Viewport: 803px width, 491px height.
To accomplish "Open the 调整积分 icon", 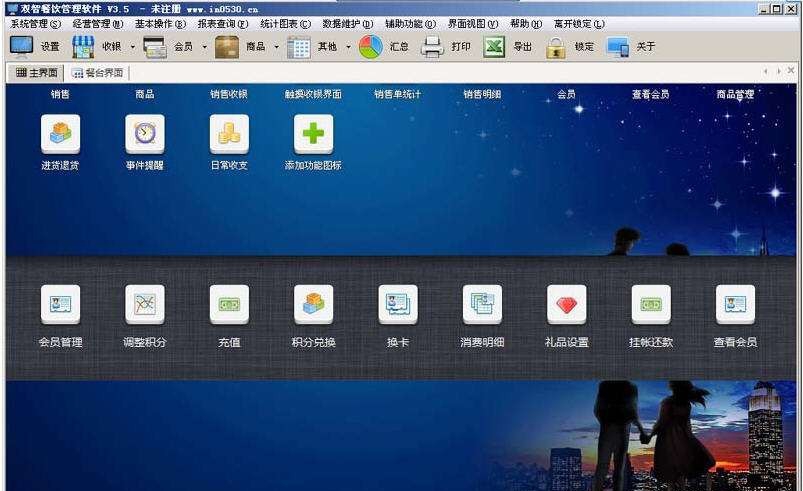I will coord(145,304).
